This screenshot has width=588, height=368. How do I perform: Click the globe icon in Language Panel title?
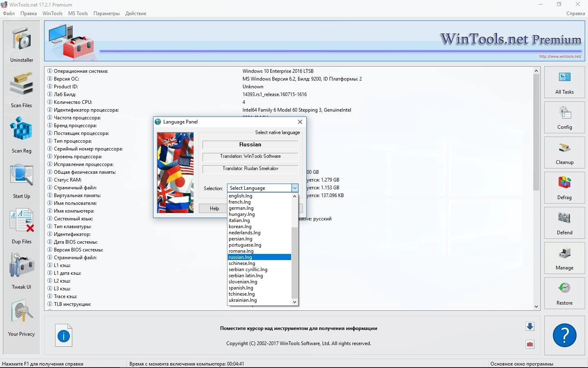158,122
